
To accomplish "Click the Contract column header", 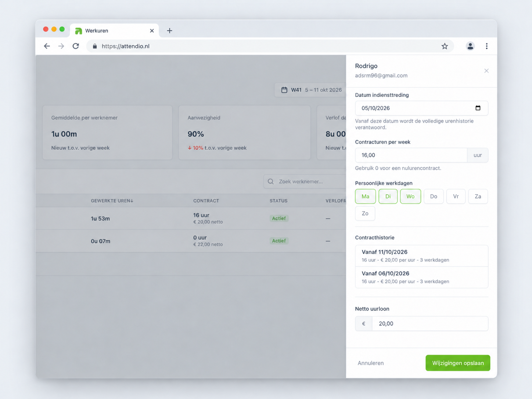I will point(206,201).
